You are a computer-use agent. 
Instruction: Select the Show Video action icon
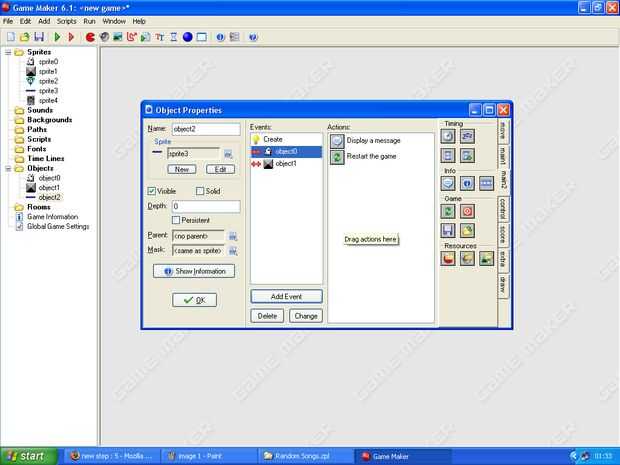click(486, 183)
